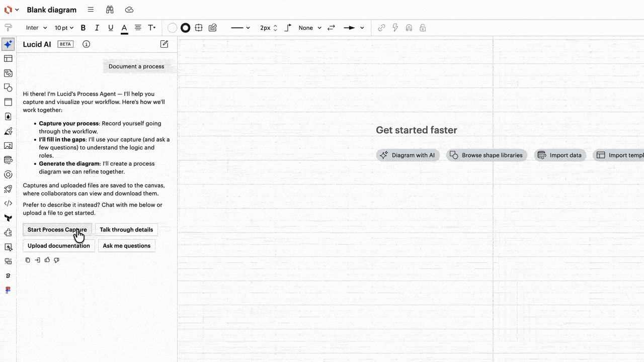
Task: Click the Upload documentation button
Action: tap(59, 246)
